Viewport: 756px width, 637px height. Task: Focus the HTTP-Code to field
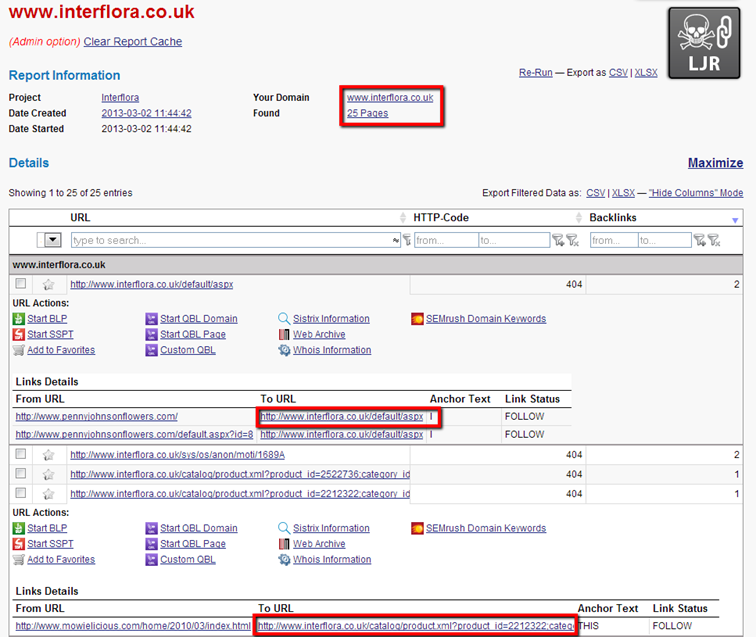coord(514,240)
